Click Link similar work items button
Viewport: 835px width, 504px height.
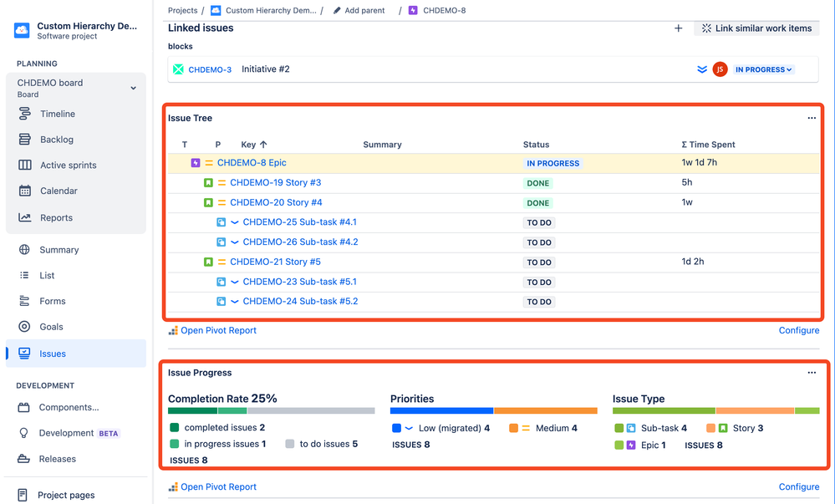pos(756,28)
